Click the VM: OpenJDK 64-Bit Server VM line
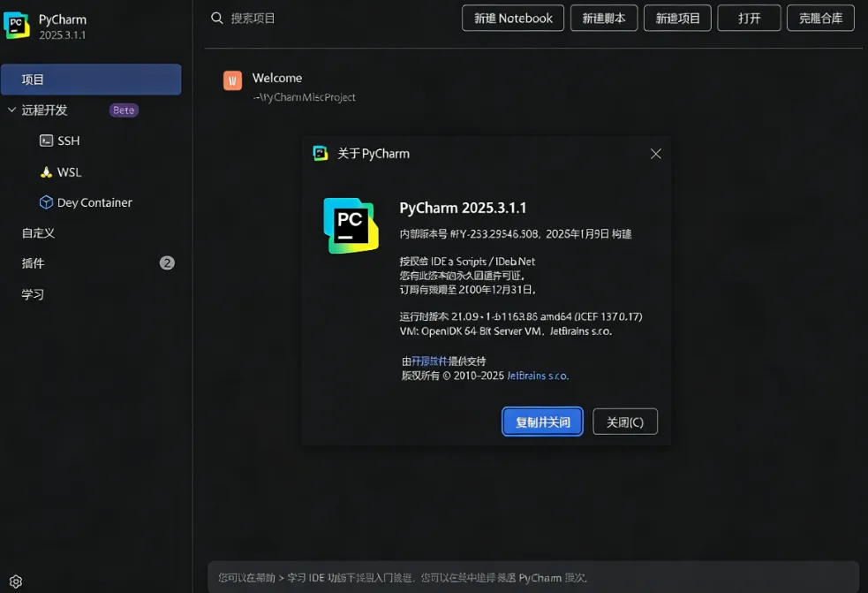This screenshot has height=593, width=868. [x=505, y=331]
